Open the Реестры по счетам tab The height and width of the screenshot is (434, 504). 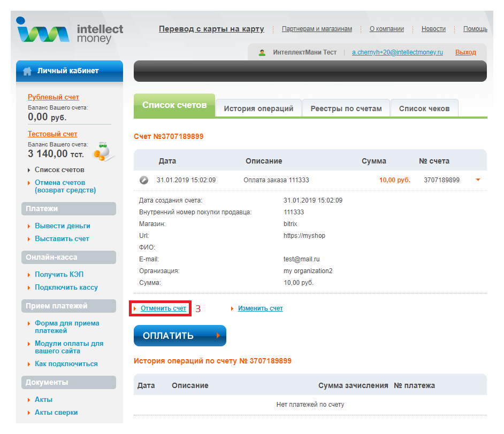[x=346, y=108]
